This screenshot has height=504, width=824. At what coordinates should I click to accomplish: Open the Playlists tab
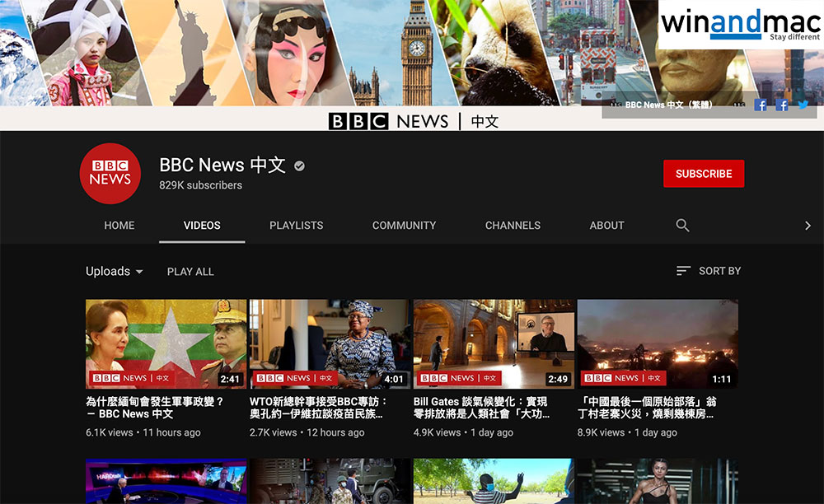(296, 225)
